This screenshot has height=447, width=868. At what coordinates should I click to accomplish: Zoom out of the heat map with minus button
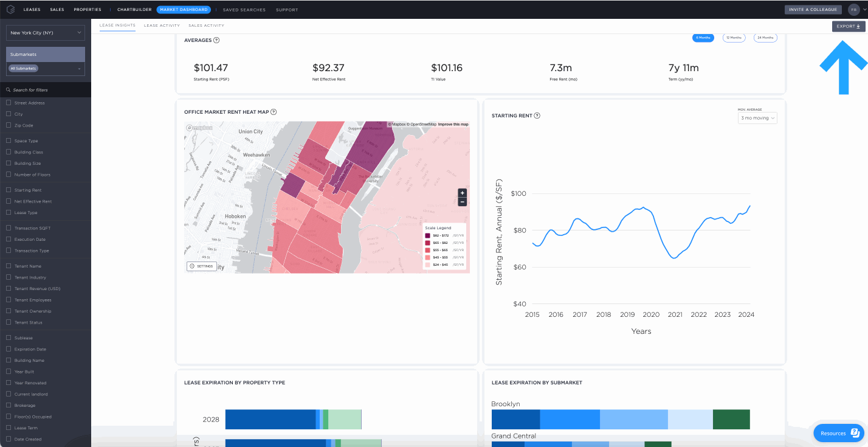[462, 201]
